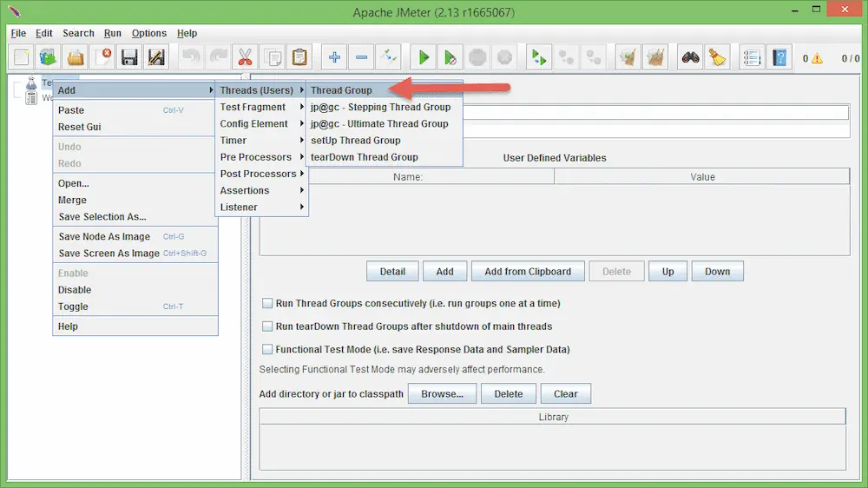The height and width of the screenshot is (488, 868).
Task: Click the Redo arrow toolbar icon
Action: (x=218, y=57)
